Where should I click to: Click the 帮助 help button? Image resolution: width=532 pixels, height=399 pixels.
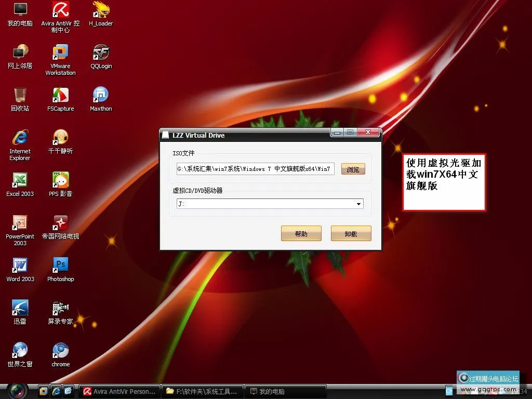tap(301, 234)
